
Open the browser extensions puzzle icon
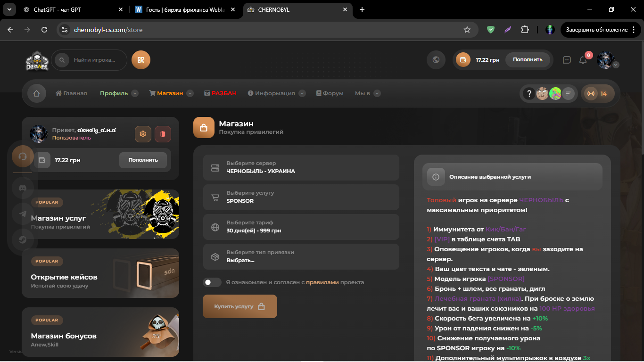click(x=525, y=30)
